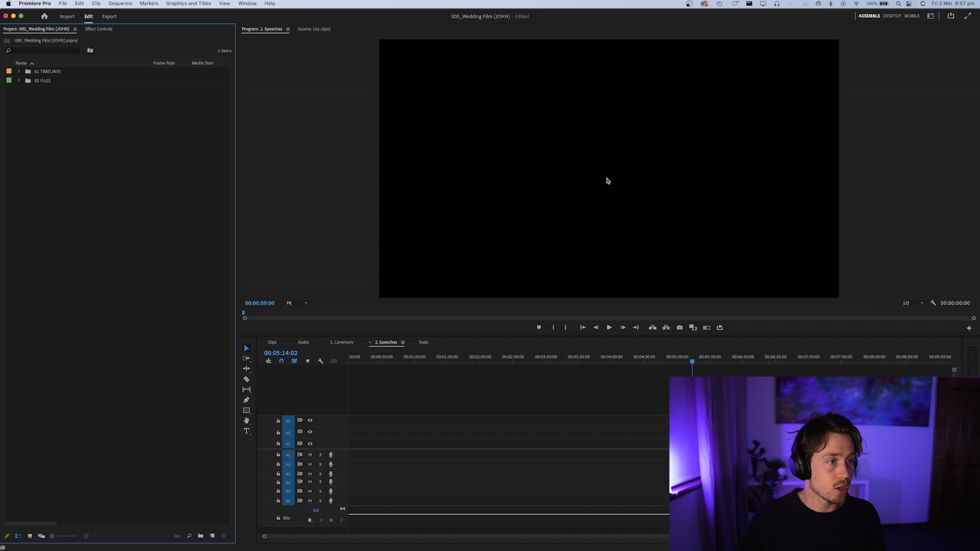980x551 pixels.
Task: Open the Project panel menu
Action: coord(75,29)
